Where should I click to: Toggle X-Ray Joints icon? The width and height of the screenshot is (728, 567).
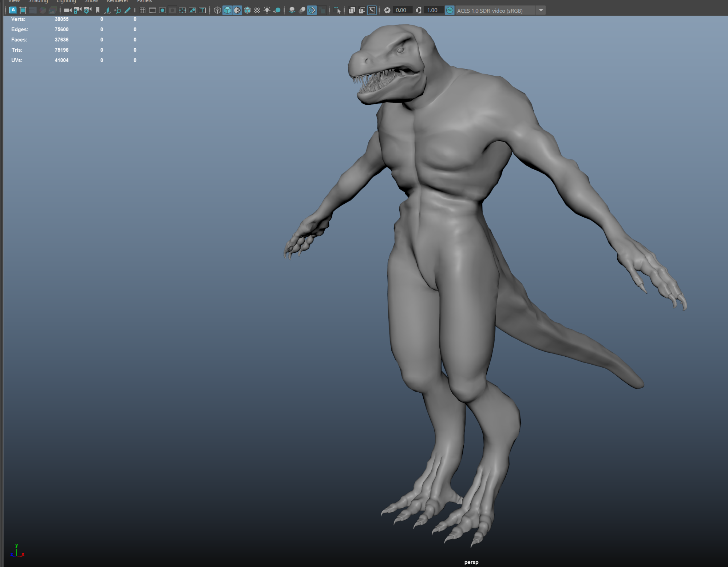point(372,10)
